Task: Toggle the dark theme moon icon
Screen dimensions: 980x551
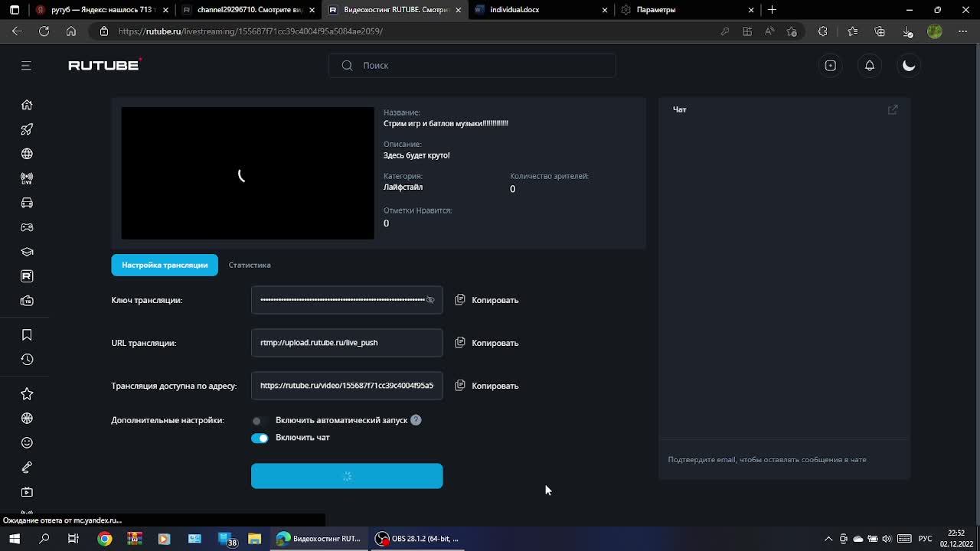Action: tap(909, 66)
